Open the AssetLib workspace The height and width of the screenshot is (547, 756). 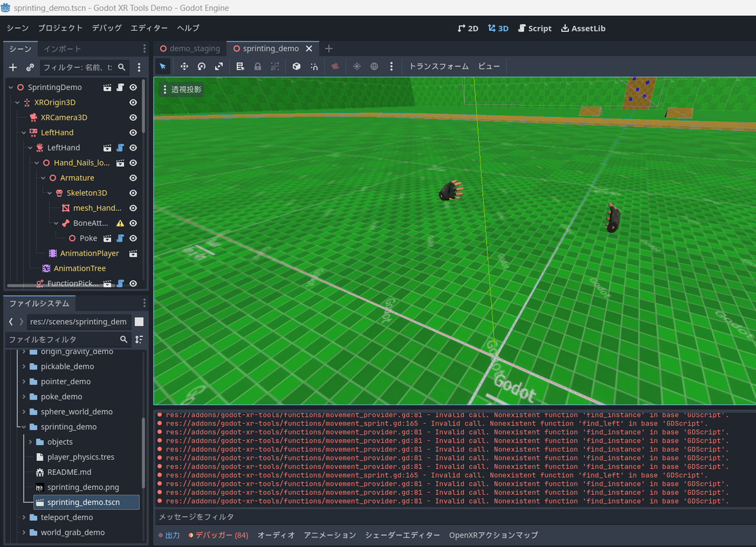[583, 28]
